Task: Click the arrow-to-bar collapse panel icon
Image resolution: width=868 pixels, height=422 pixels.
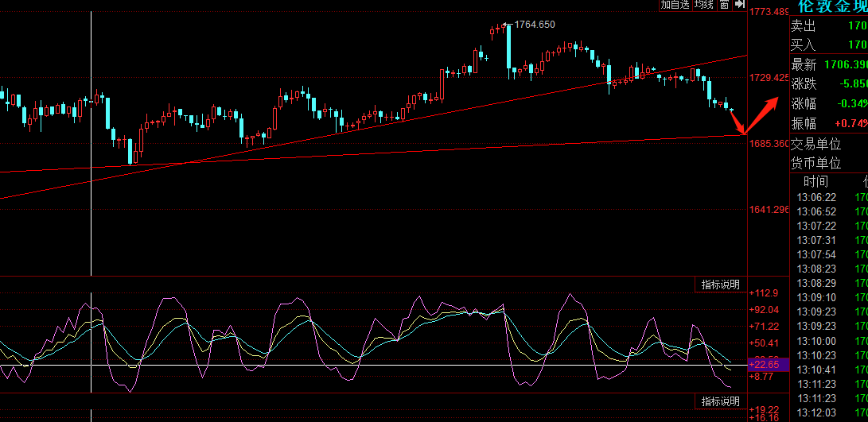Action: tap(740, 5)
